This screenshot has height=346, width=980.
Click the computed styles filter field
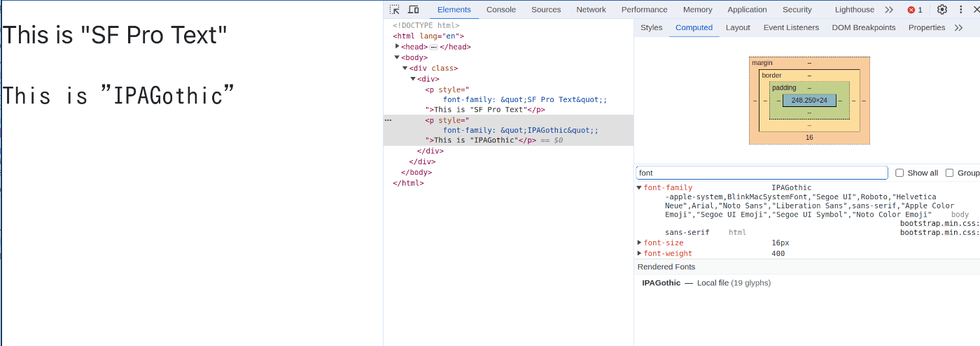tap(762, 173)
